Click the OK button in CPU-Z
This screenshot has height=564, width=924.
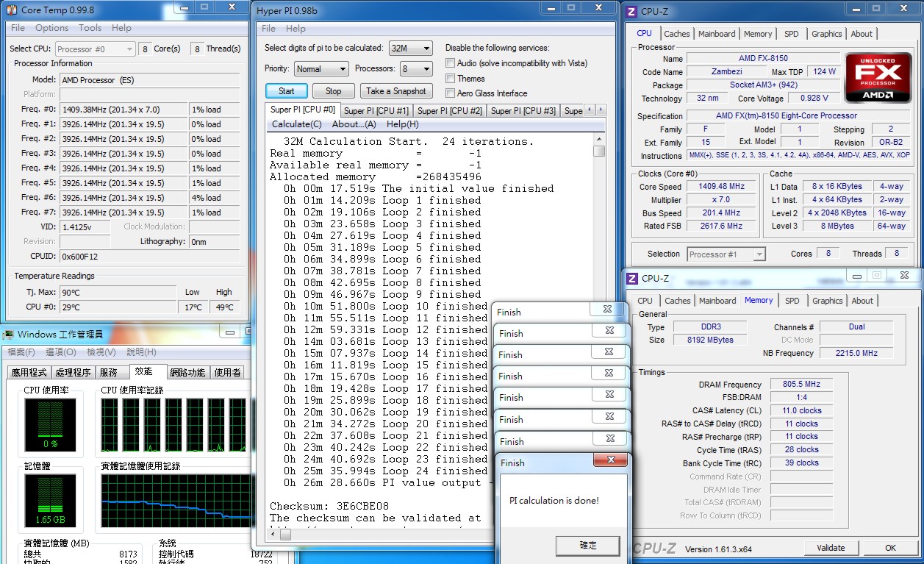[x=891, y=548]
